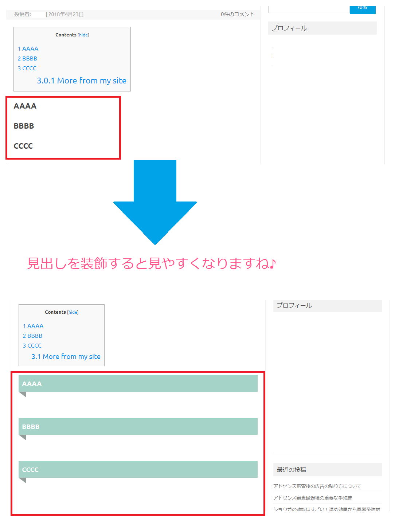Screen dimensions: 395x532
Task: Open the 3 CCCC entry in lower contents
Action: [32, 345]
